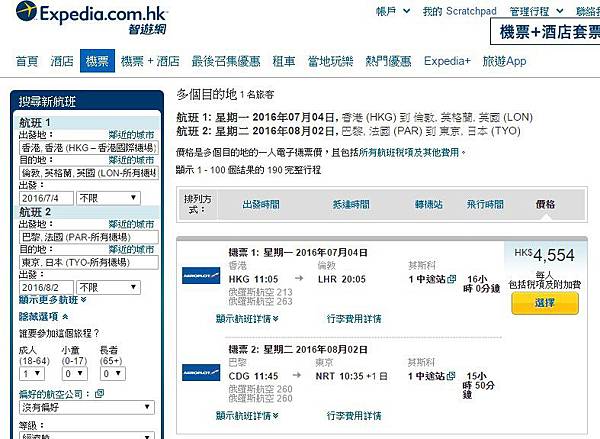Viewport: 600px width, 439px height.
Task: Click the 機票+酒店套票 banner
Action: coord(545,31)
